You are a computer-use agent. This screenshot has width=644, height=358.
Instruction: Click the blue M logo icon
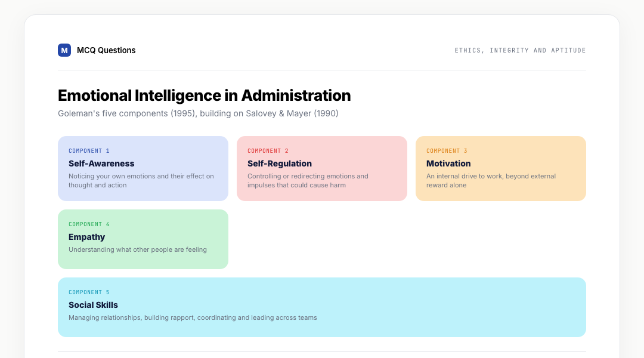tap(64, 50)
